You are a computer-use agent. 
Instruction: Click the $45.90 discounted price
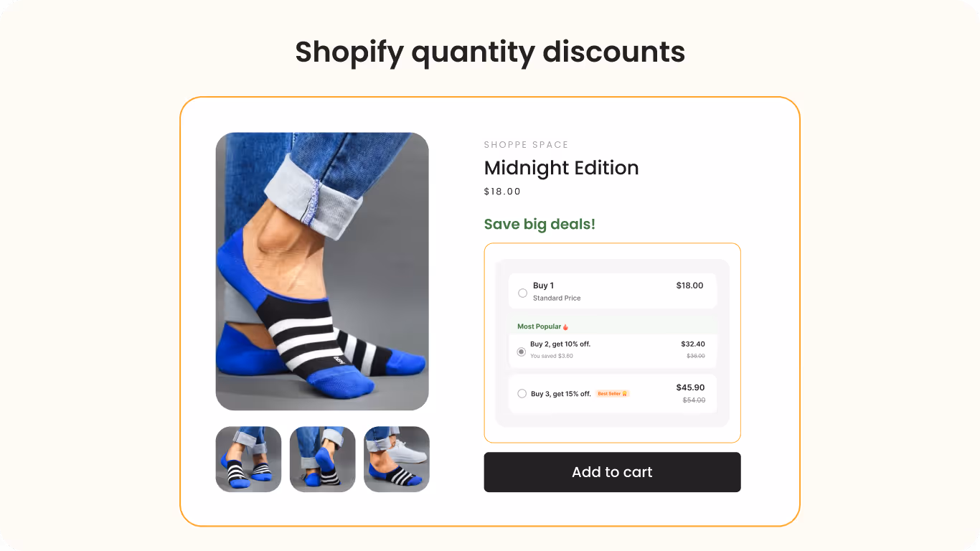pos(690,387)
